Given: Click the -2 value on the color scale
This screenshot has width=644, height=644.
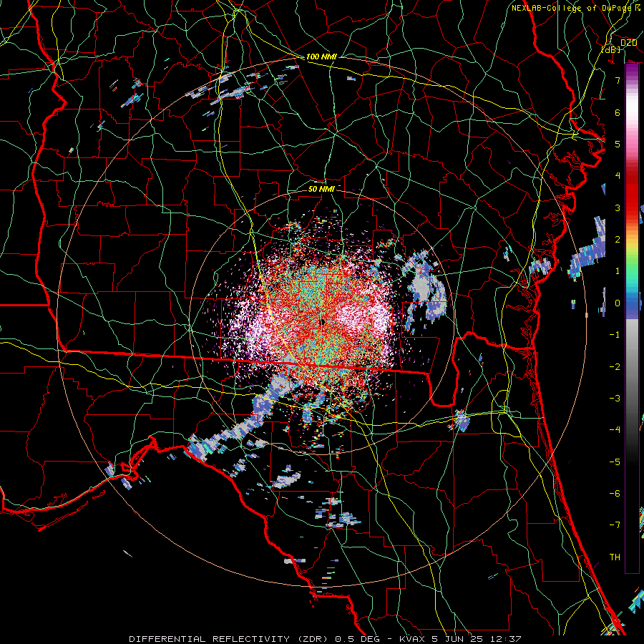Looking at the screenshot, I should click(615, 367).
